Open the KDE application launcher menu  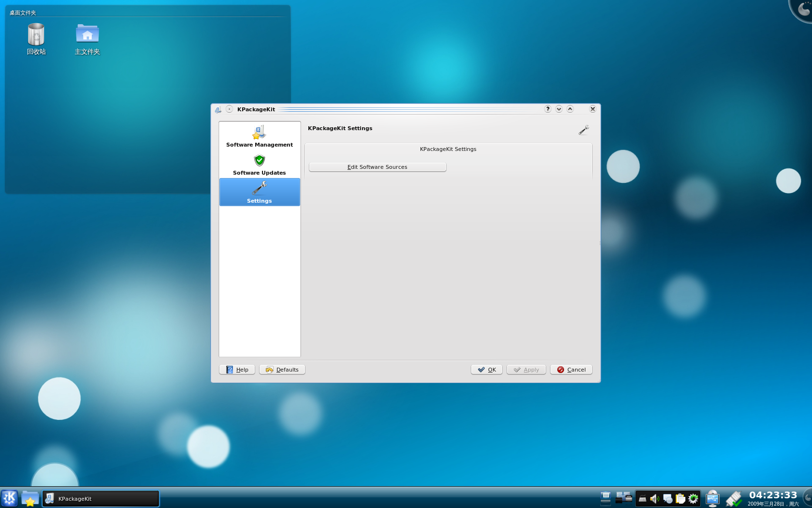(x=9, y=498)
